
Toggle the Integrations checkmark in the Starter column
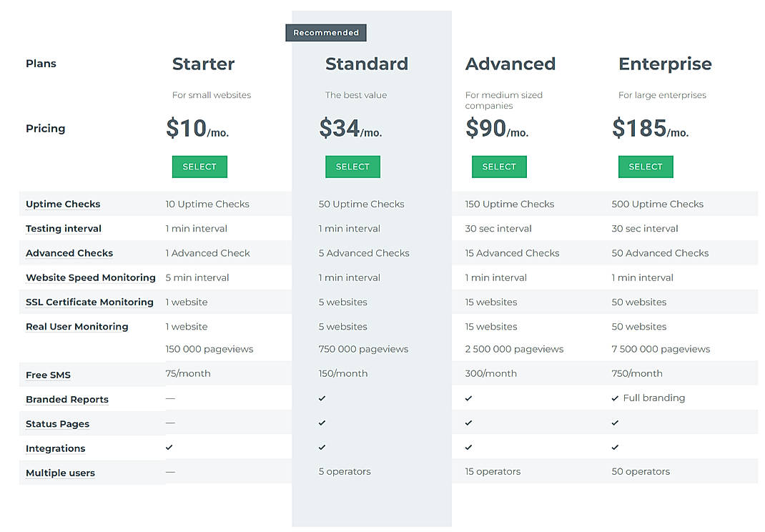[169, 447]
